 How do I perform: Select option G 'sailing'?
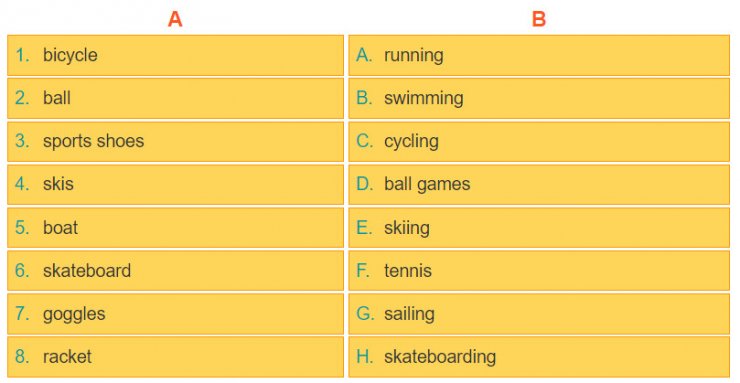pos(539,314)
